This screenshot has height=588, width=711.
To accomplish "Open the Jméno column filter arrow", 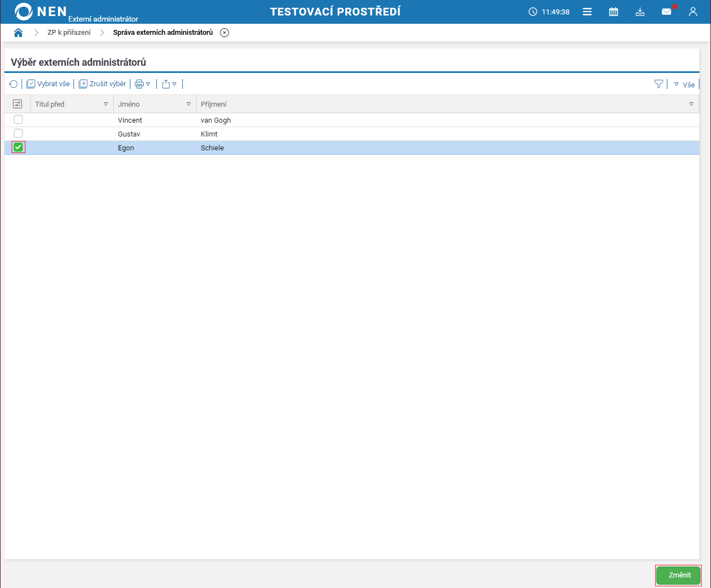I will coord(188,104).
